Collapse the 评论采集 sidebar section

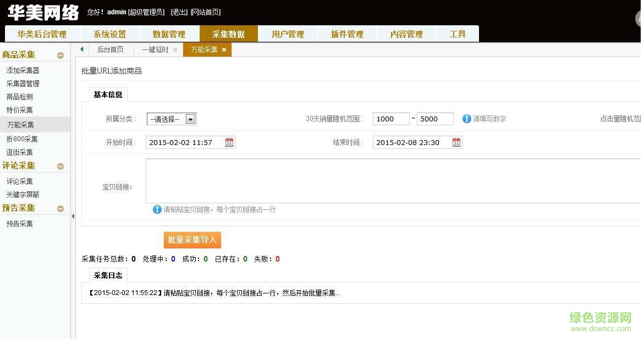click(60, 166)
